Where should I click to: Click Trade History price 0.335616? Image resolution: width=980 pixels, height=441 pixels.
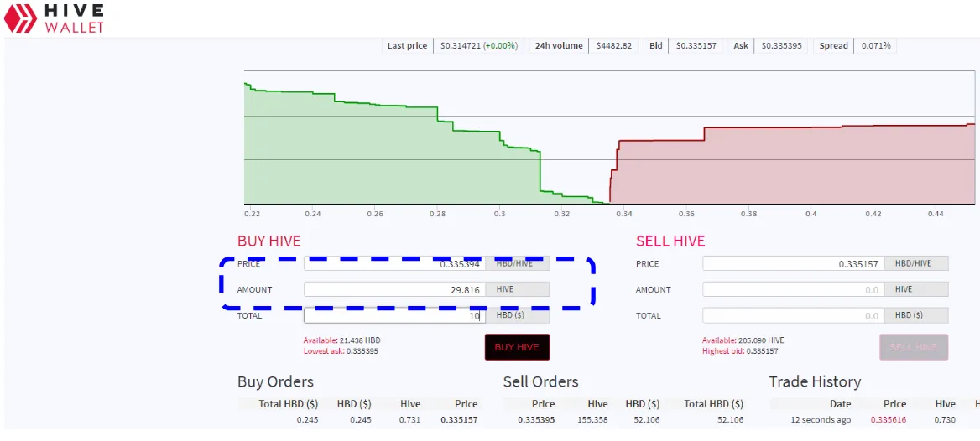point(888,420)
